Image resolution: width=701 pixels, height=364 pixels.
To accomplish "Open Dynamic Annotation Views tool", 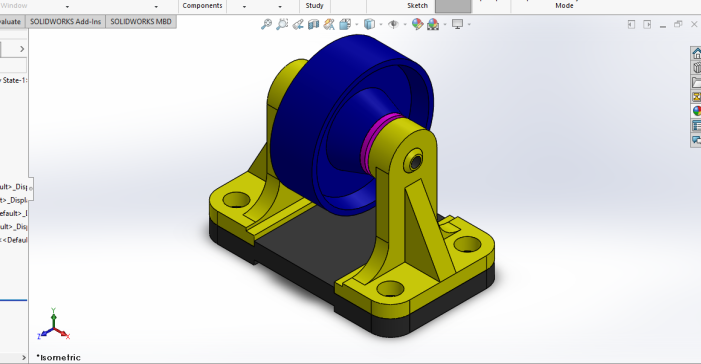I will point(329,24).
